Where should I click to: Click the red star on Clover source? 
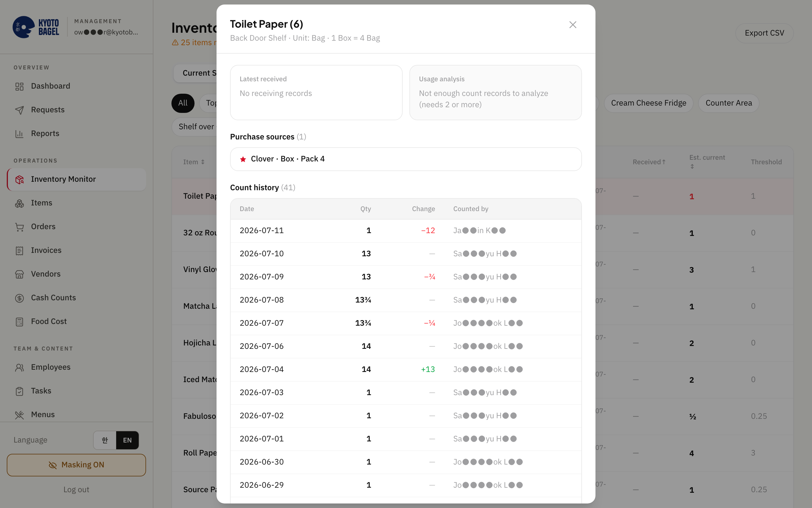[243, 159]
